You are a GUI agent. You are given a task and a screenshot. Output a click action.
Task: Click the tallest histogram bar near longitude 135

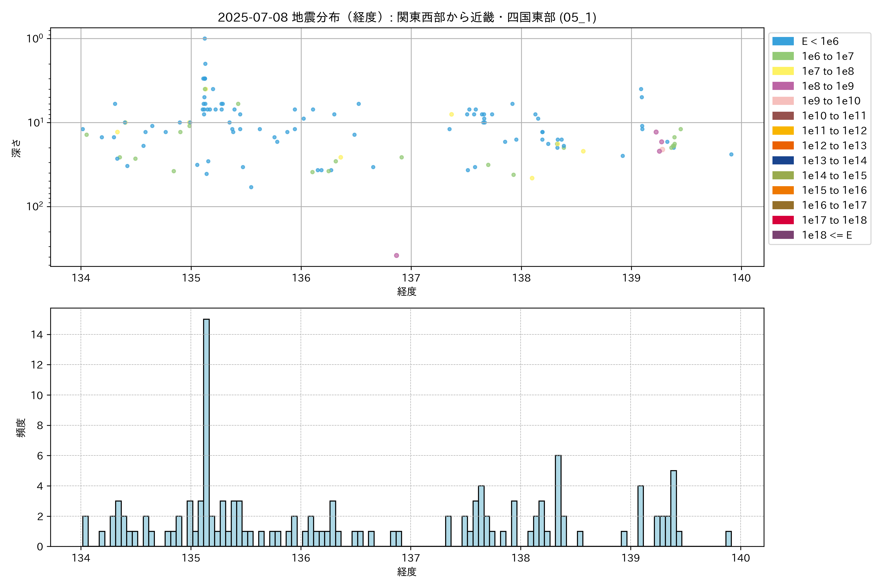(x=206, y=431)
